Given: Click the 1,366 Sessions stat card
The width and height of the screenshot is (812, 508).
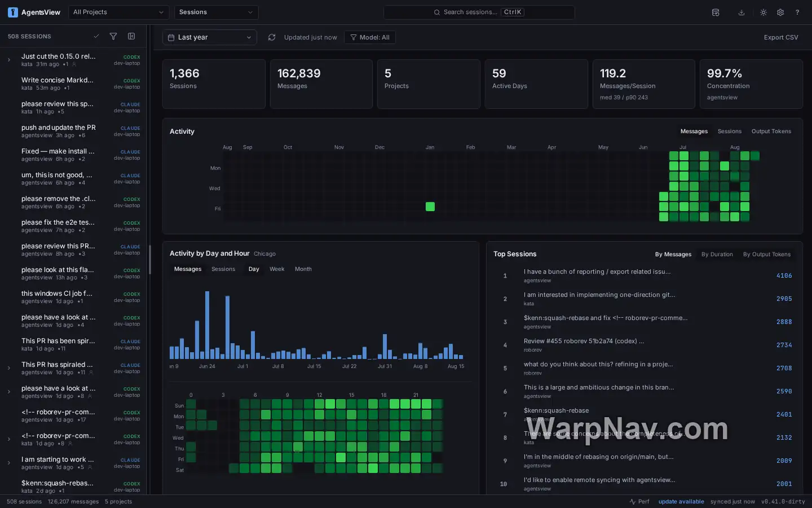Looking at the screenshot, I should pos(214,84).
